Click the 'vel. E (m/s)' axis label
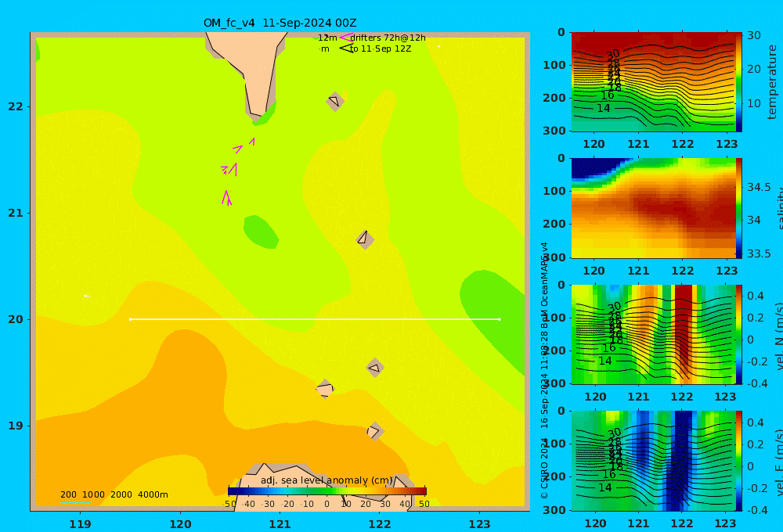Image resolution: width=783 pixels, height=532 pixels. [x=779, y=461]
